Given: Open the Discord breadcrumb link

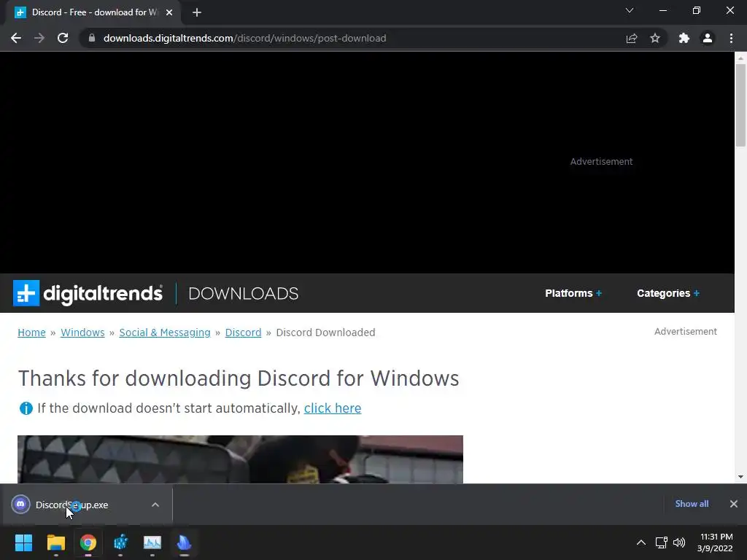Looking at the screenshot, I should point(243,332).
